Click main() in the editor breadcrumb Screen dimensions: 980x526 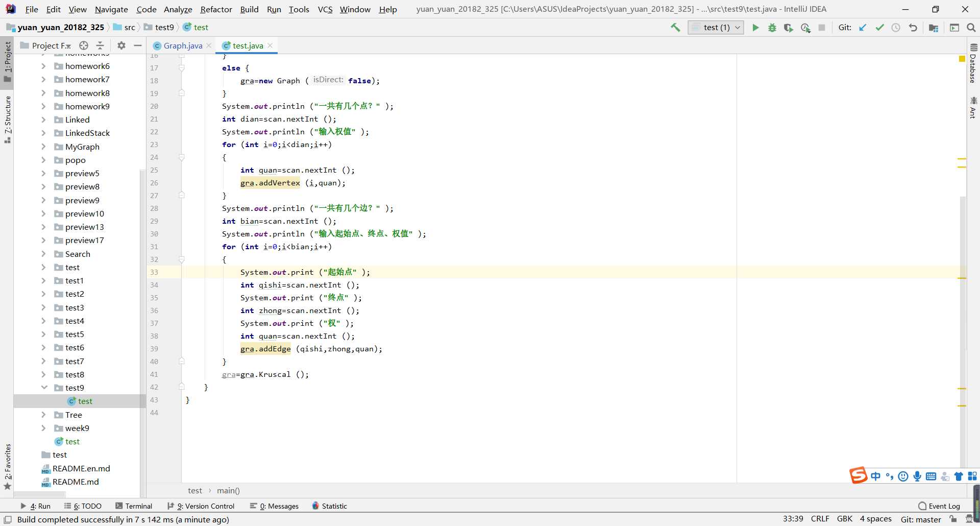(x=228, y=490)
